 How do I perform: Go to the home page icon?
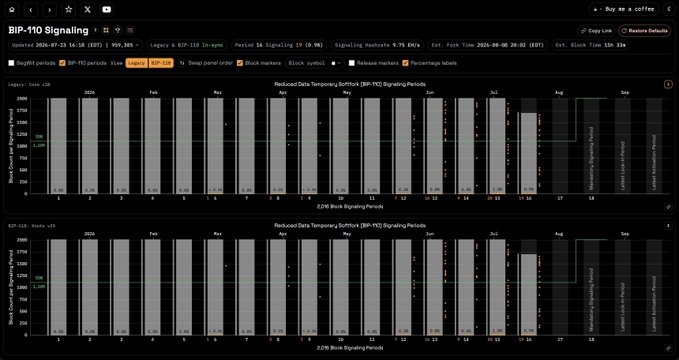(x=12, y=9)
